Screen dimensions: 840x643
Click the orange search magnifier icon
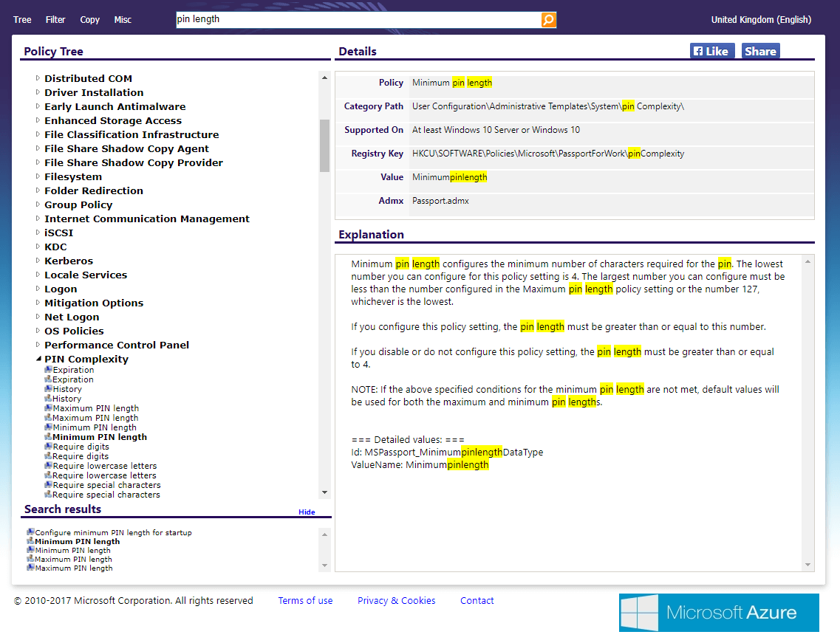(x=548, y=20)
